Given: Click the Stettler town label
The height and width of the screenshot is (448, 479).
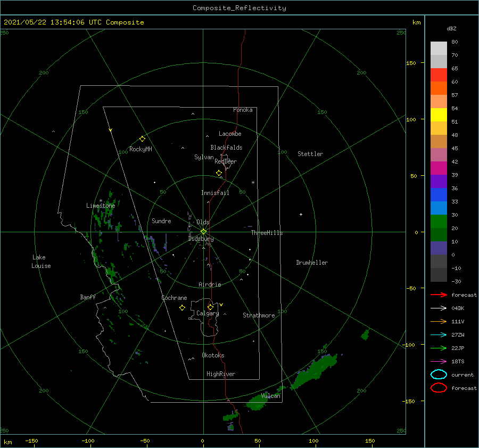Looking at the screenshot, I should [310, 154].
